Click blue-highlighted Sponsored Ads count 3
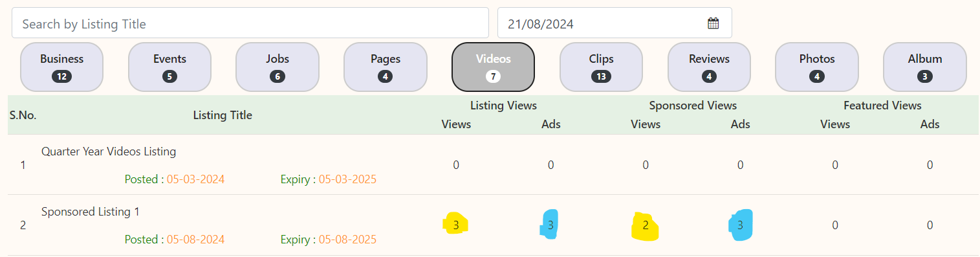This screenshot has height=257, width=980. (x=741, y=225)
